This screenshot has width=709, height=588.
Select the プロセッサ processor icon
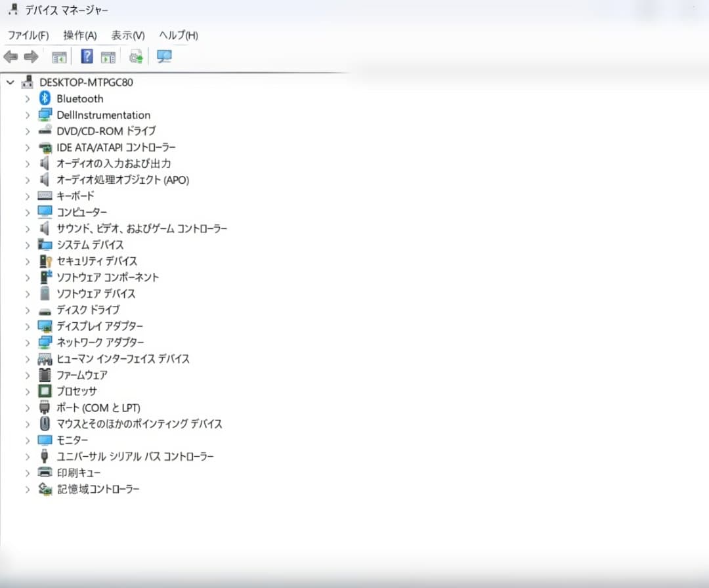pos(45,391)
